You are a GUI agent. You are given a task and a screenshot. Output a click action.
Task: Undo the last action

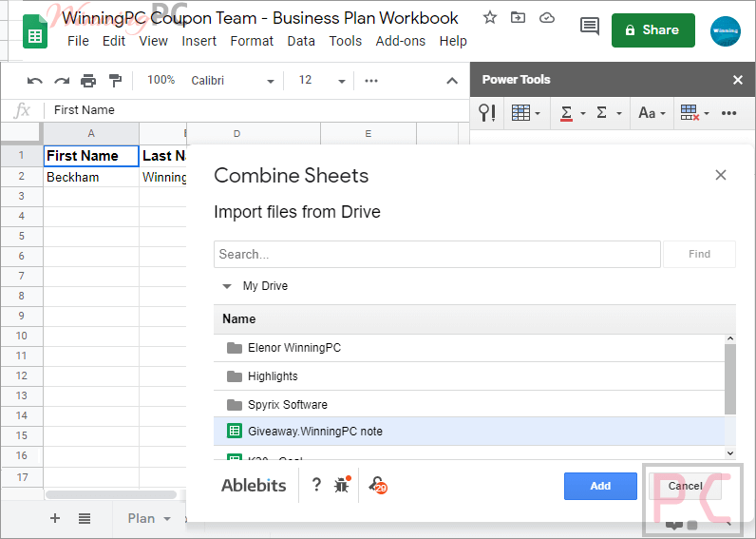(x=35, y=81)
